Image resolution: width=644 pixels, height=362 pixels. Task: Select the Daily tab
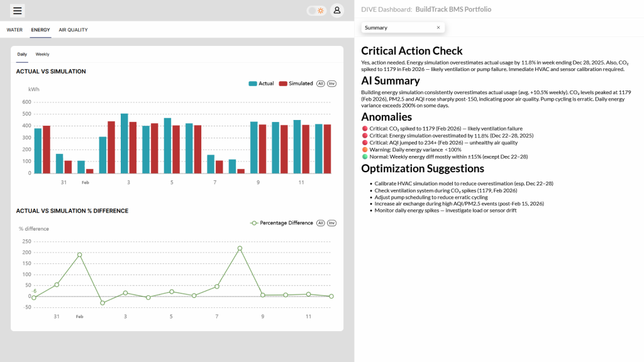click(22, 54)
